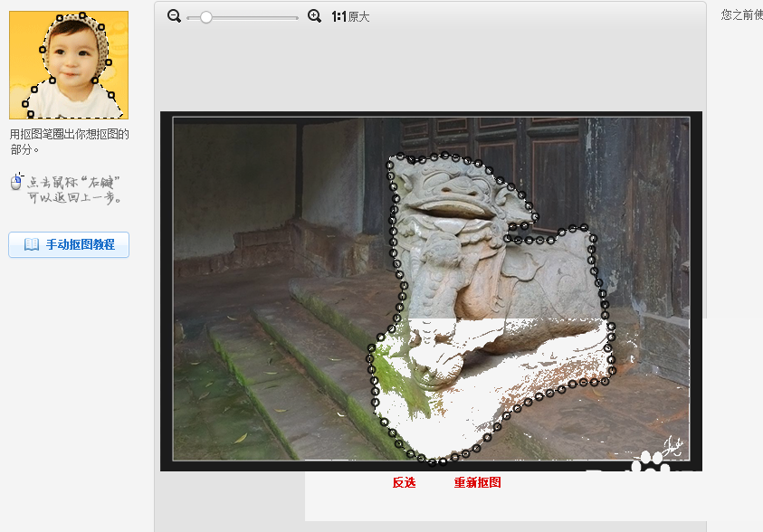Click 重新抠图 to restart cutout
The width and height of the screenshot is (763, 532).
tap(477, 482)
